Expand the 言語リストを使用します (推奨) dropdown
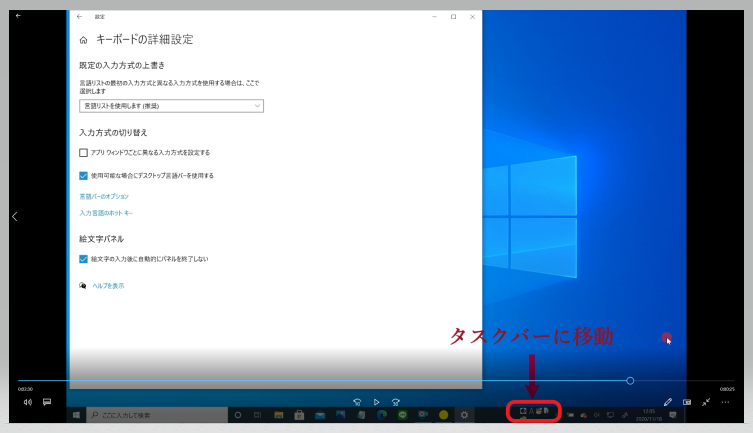This screenshot has height=433, width=753. pyautogui.click(x=171, y=106)
